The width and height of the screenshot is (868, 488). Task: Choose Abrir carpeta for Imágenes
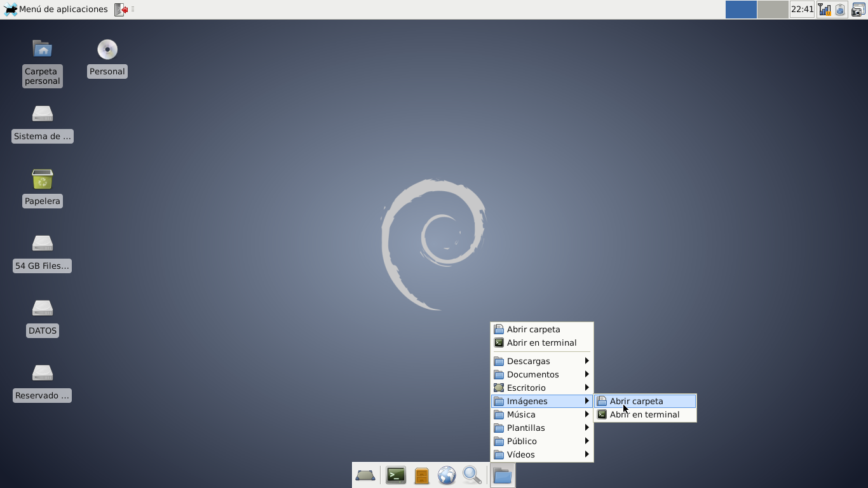coord(635,401)
